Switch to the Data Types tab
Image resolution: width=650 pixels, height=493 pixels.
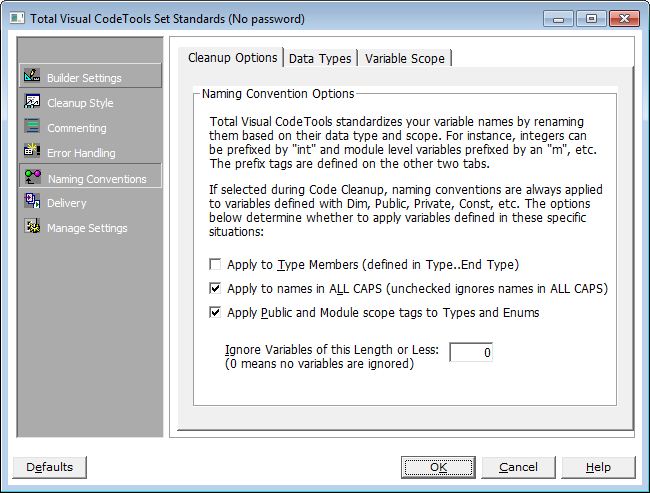point(320,58)
